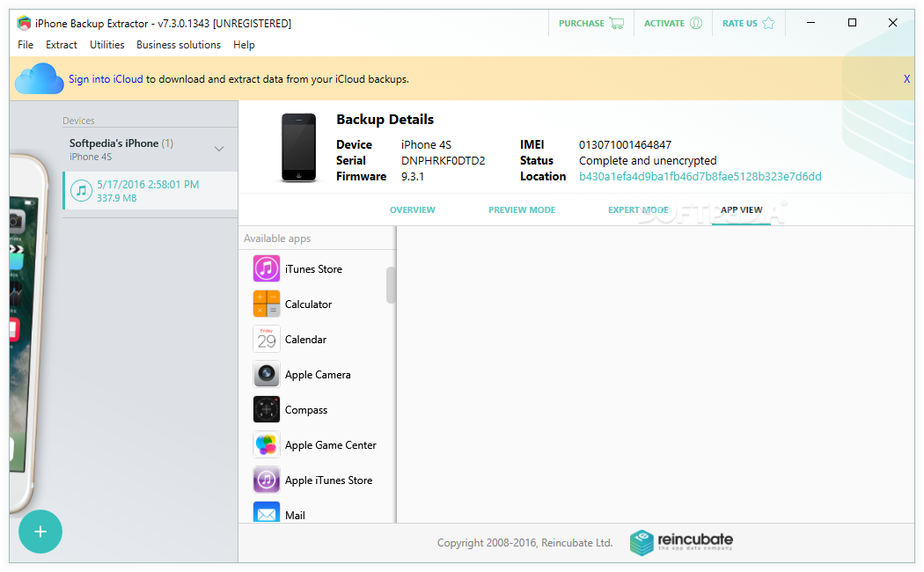Open the Help menu
This screenshot has height=572, width=924.
point(244,45)
